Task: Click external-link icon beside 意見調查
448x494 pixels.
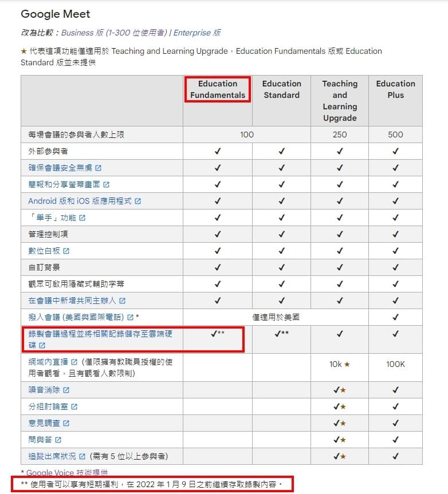Action: (66, 423)
